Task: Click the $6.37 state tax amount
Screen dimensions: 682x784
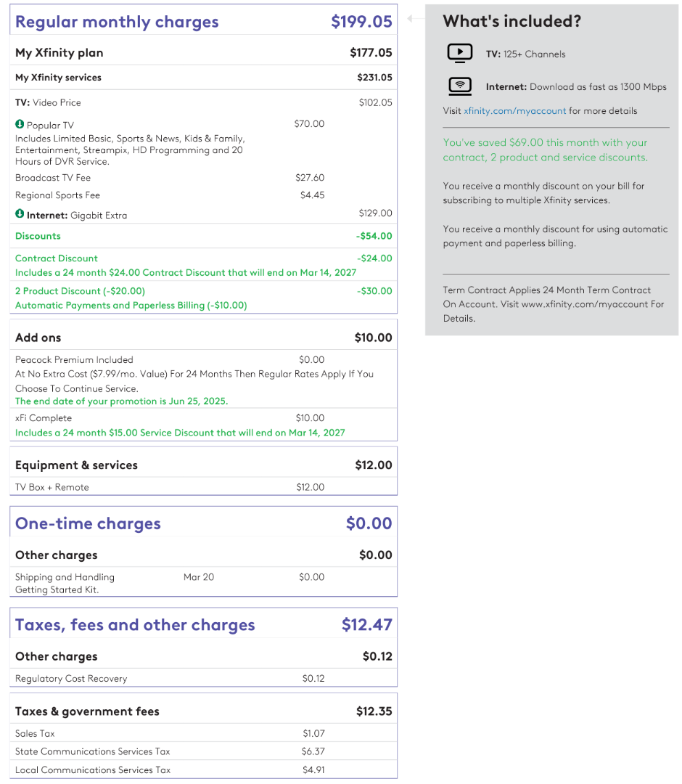Action: [313, 752]
